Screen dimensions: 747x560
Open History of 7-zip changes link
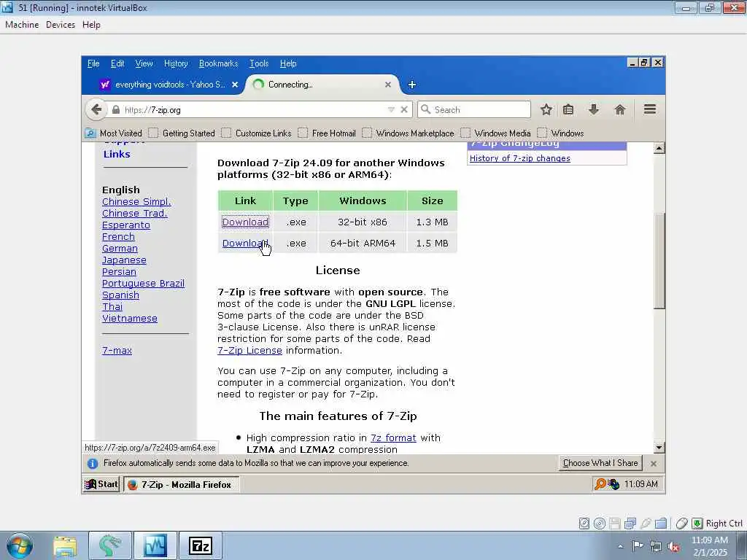point(519,158)
